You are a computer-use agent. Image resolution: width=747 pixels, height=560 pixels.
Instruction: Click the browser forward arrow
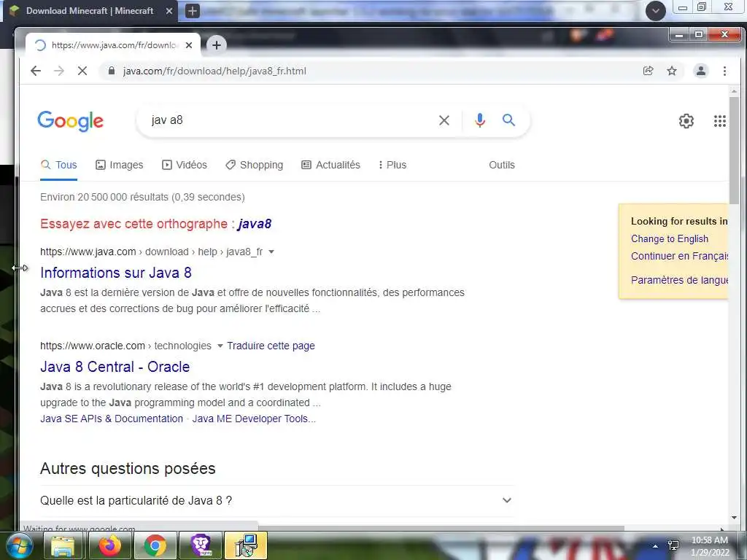tap(59, 71)
